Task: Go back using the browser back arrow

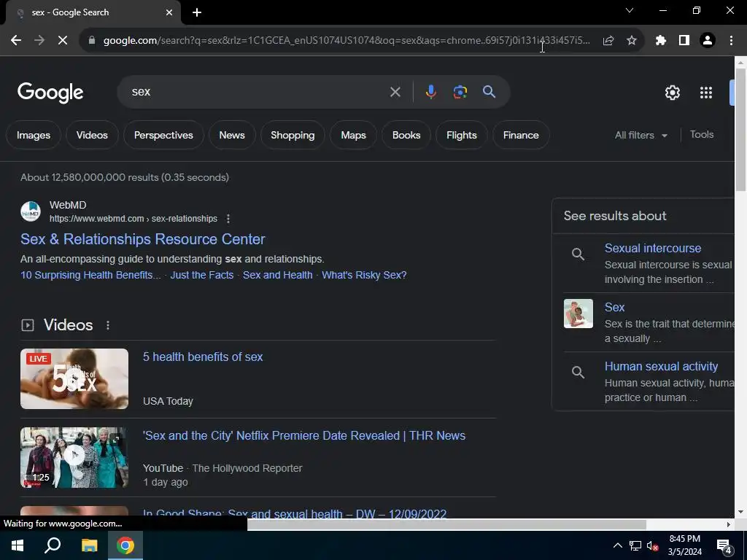Action: click(16, 41)
